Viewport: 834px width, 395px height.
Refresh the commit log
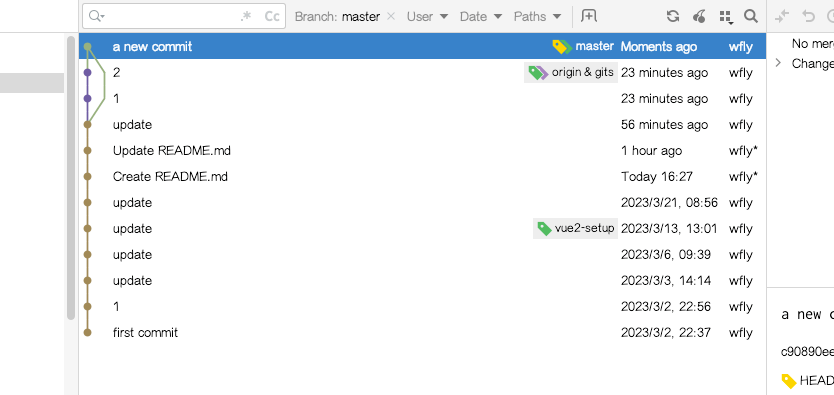pyautogui.click(x=673, y=16)
